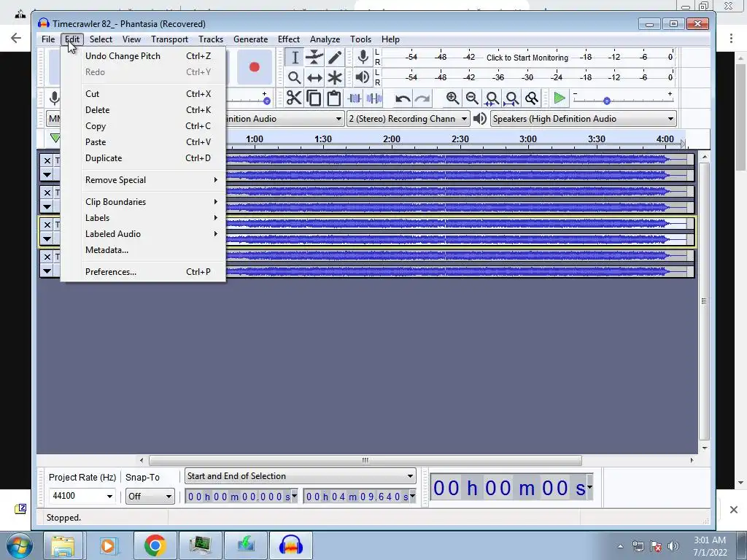Close the highlighted third track's X
The height and width of the screenshot is (560, 747).
[x=47, y=225]
